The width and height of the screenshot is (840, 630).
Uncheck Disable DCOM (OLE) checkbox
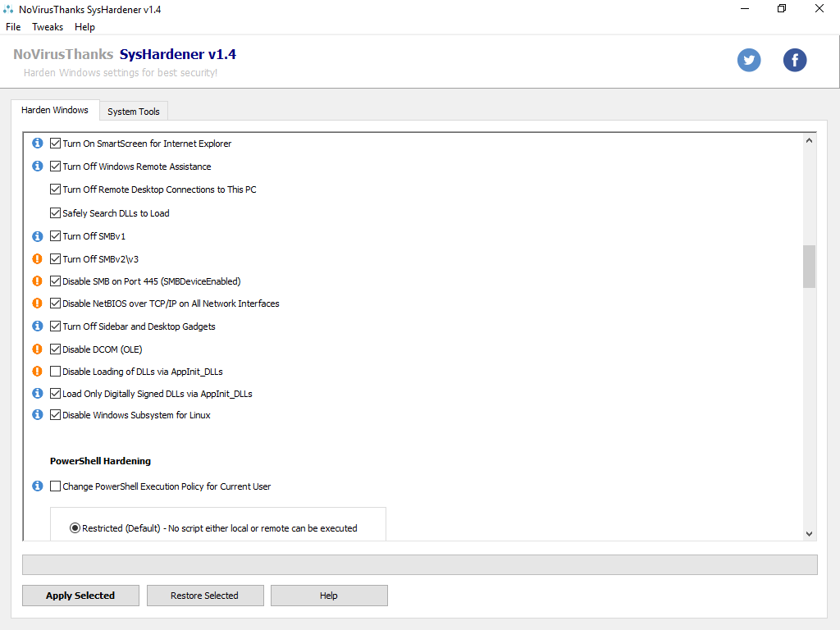point(55,349)
